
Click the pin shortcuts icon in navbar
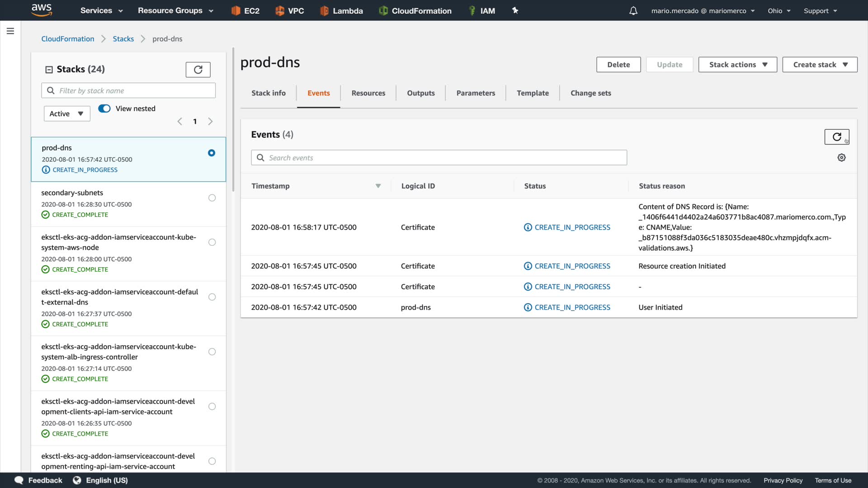(515, 10)
